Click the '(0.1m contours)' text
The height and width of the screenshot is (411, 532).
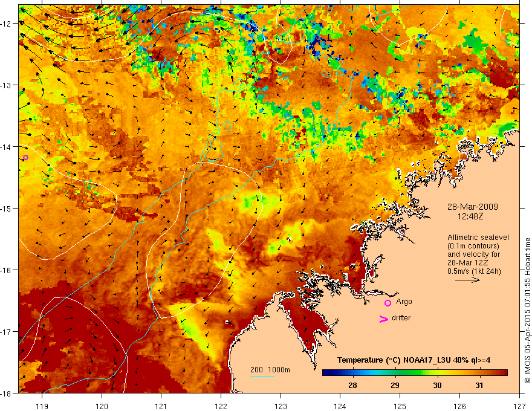coord(473,246)
